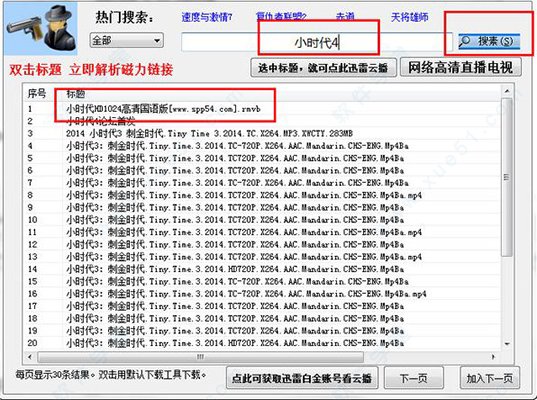Select result row number 4
537x400 pixels.
click(x=263, y=146)
